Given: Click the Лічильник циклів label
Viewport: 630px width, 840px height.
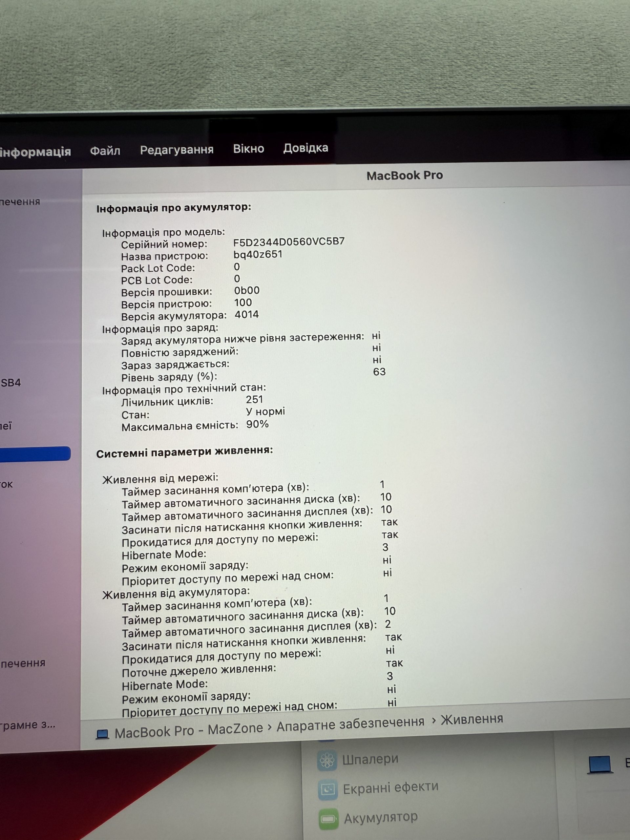Looking at the screenshot, I should [x=167, y=402].
